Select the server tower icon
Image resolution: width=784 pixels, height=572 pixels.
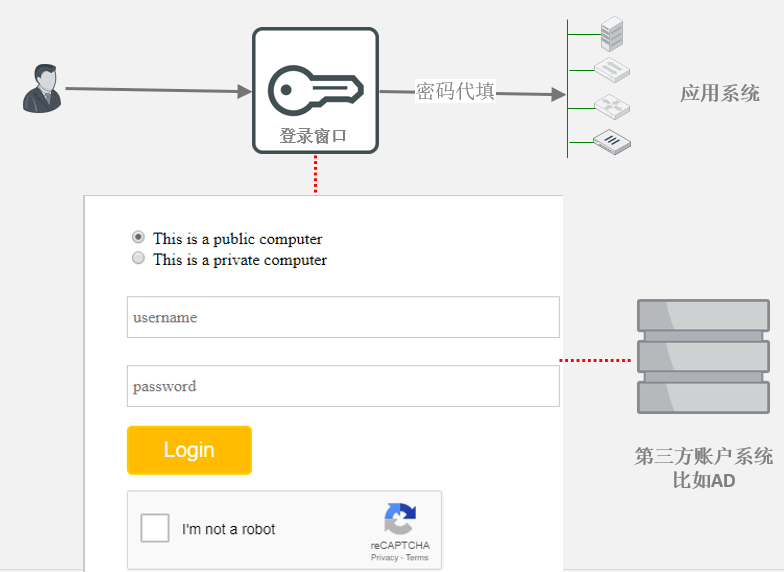[611, 35]
